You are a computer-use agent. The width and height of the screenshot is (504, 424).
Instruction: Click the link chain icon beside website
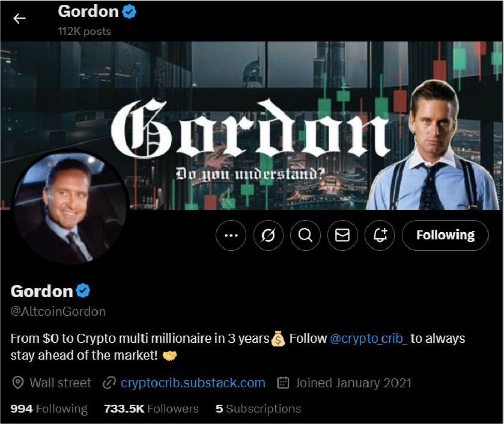(x=109, y=383)
